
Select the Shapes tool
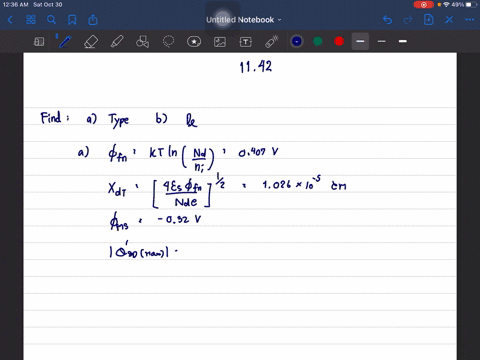click(x=142, y=42)
